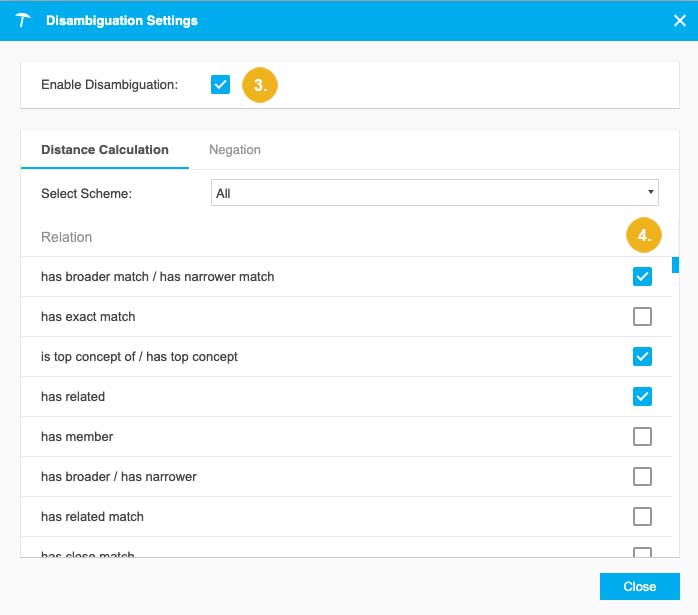The width and height of the screenshot is (698, 615).
Task: Open the Select Scheme dropdown
Action: [434, 193]
